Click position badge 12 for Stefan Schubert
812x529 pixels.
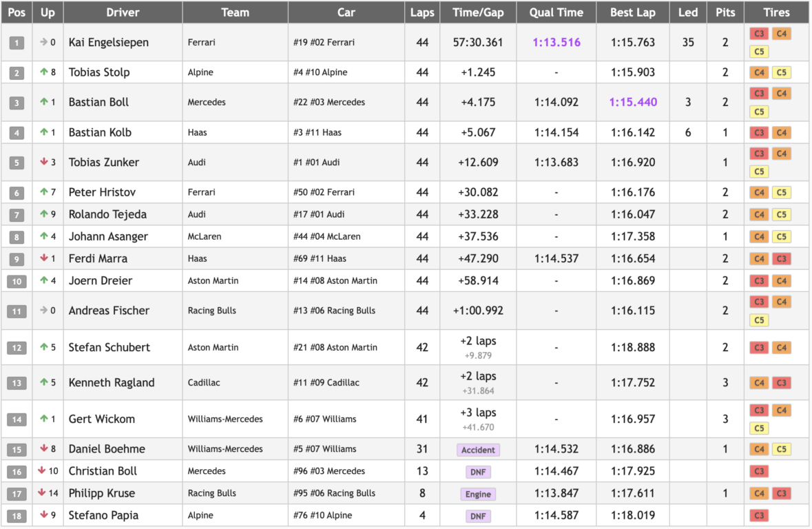tap(17, 348)
